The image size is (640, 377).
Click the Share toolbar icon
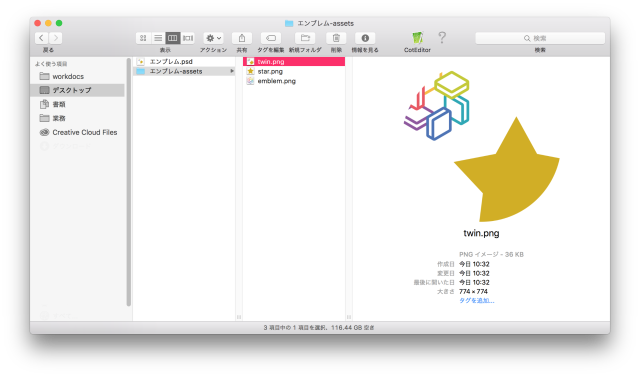242,38
